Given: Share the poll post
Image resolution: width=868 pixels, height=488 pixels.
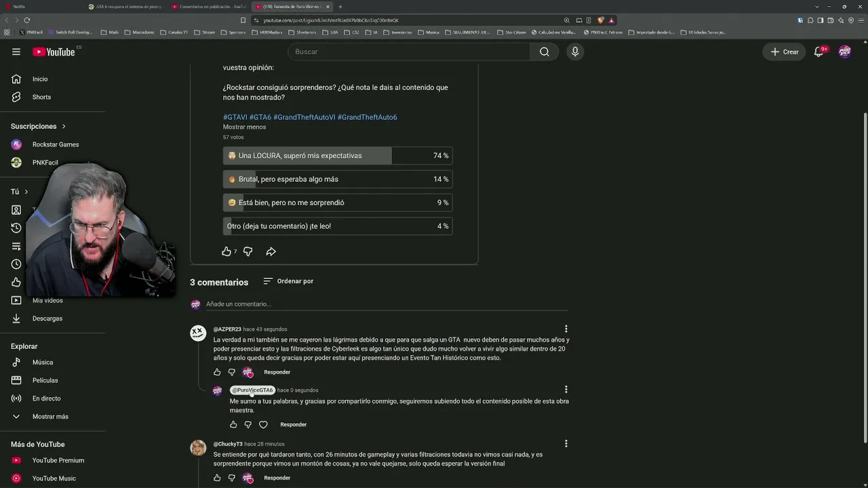Looking at the screenshot, I should coord(271,251).
